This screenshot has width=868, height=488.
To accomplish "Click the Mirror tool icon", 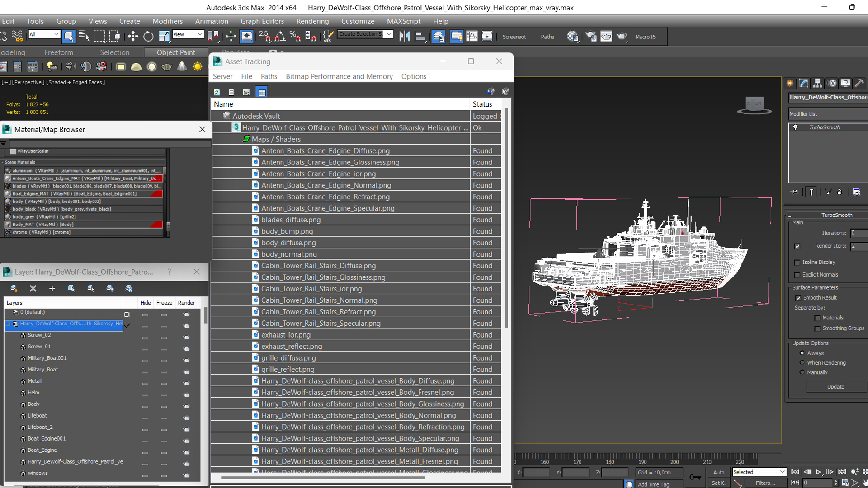I will tap(405, 36).
